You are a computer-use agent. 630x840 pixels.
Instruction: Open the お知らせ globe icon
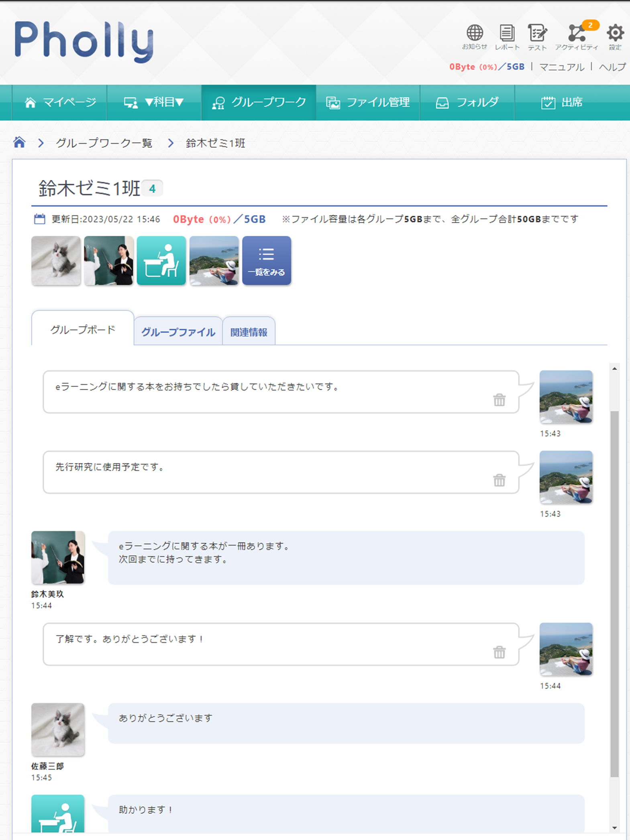coord(474,37)
